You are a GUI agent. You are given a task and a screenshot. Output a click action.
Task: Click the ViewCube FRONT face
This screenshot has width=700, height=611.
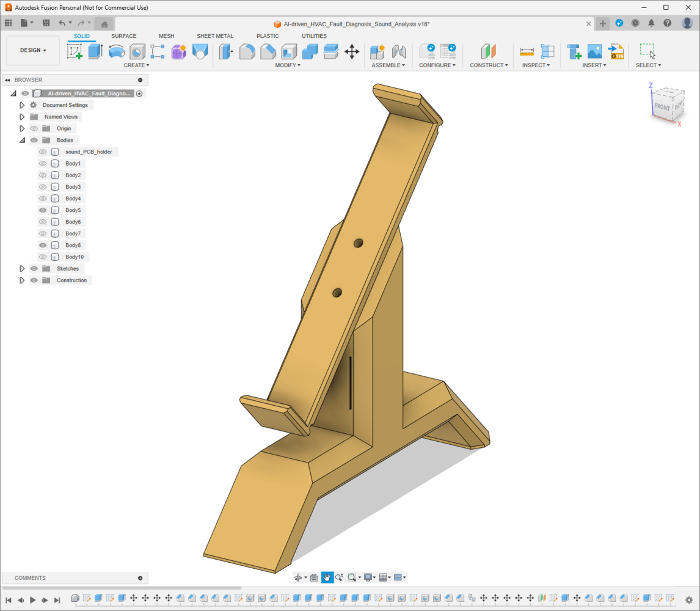pyautogui.click(x=662, y=107)
